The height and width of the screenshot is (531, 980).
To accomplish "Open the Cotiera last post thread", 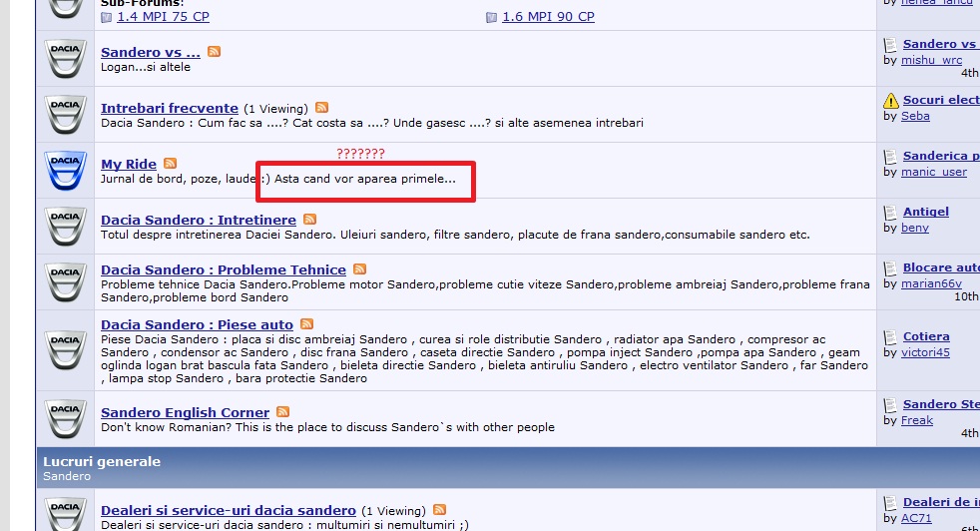I will coord(926,336).
